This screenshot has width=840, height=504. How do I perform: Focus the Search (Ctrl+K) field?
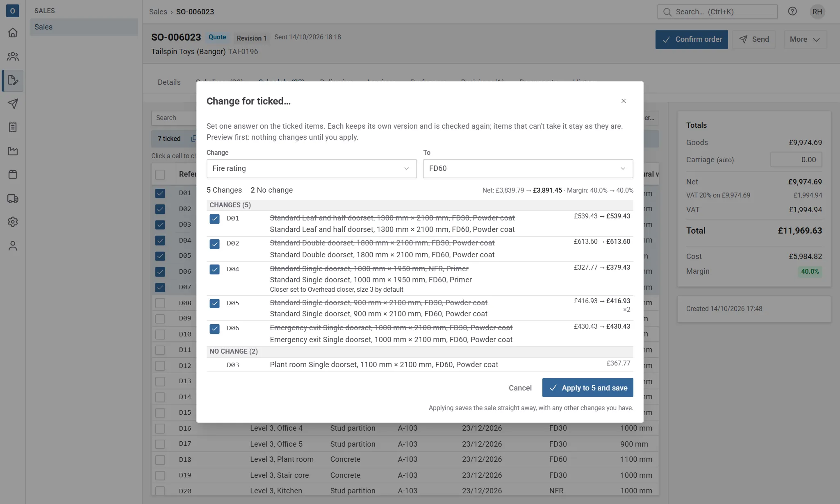pos(717,12)
